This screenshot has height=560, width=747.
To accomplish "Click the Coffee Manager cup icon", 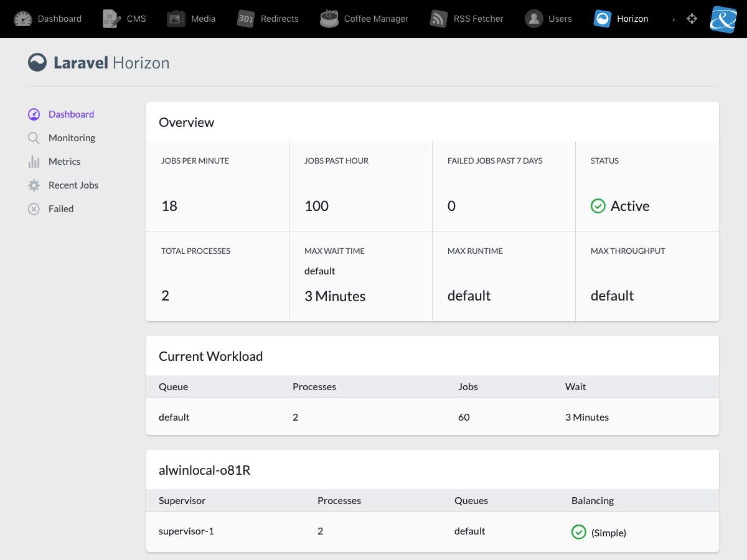I will pos(329,19).
